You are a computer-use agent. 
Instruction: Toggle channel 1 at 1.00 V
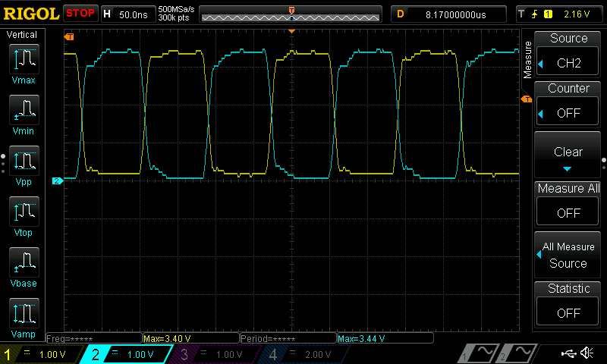click(42, 354)
